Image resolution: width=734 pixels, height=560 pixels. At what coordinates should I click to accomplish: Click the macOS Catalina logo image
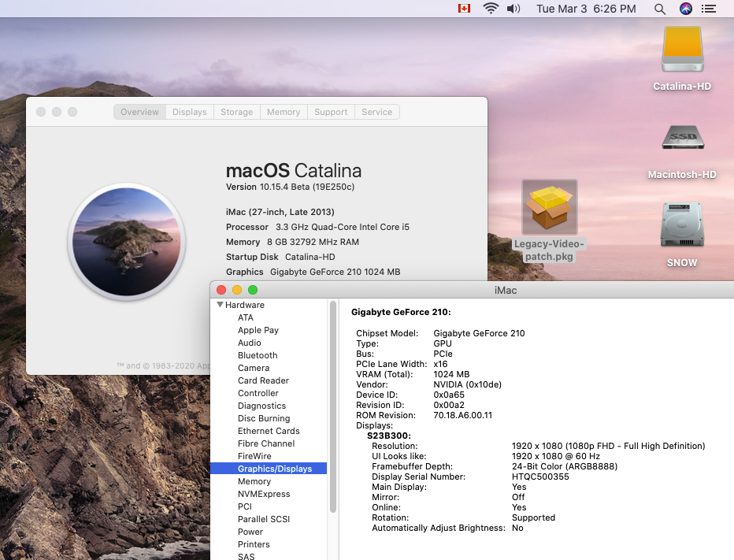[x=126, y=242]
